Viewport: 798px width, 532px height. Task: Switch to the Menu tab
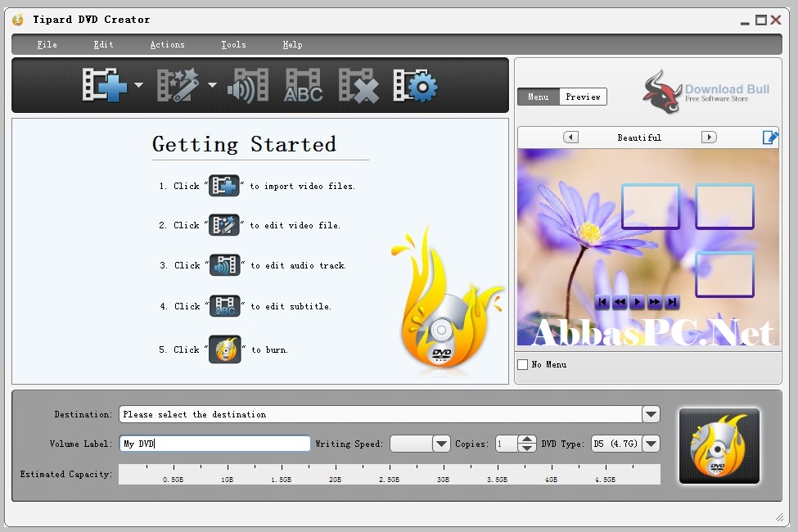point(539,97)
